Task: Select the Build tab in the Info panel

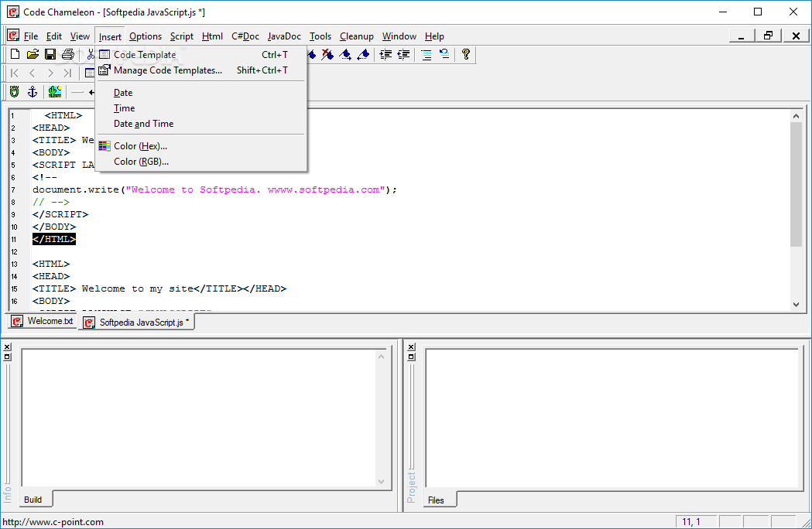Action: click(35, 500)
